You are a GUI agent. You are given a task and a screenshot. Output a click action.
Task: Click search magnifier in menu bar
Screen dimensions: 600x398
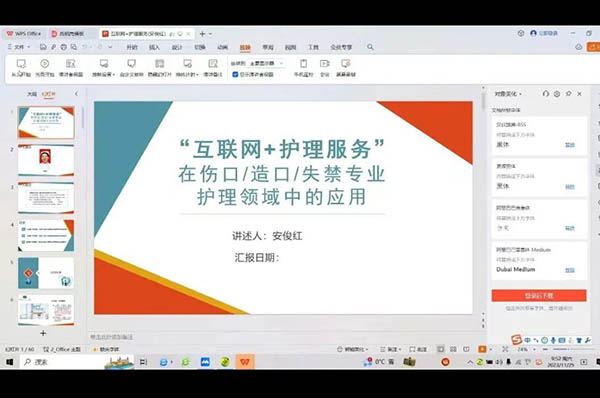[370, 47]
